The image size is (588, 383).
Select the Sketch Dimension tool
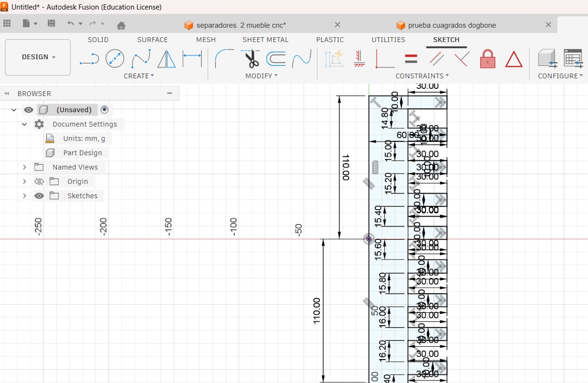pyautogui.click(x=192, y=59)
